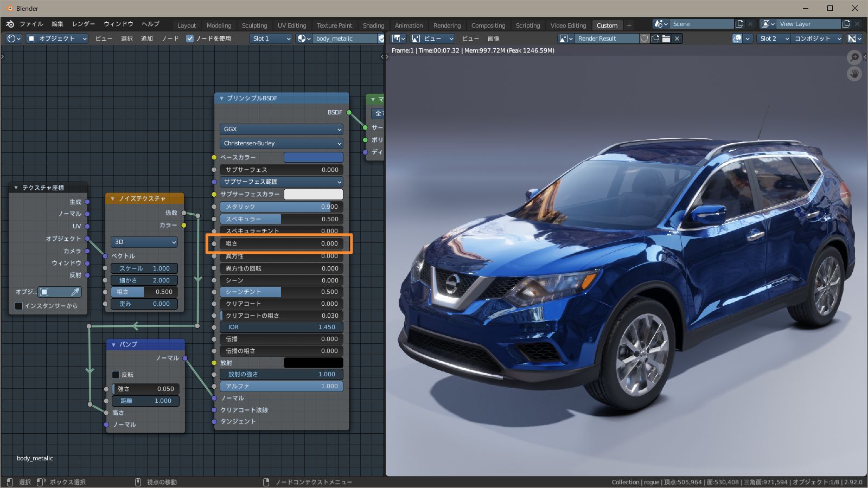Click the view layer browse icon
Screen dimensions: 868x488
pyautogui.click(x=768, y=24)
